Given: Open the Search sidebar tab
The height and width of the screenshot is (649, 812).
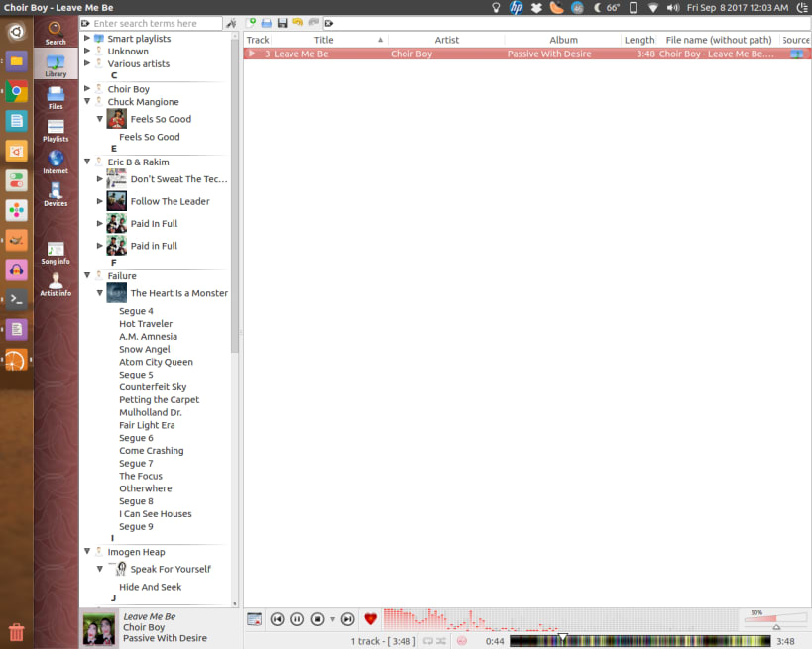Looking at the screenshot, I should (x=56, y=33).
